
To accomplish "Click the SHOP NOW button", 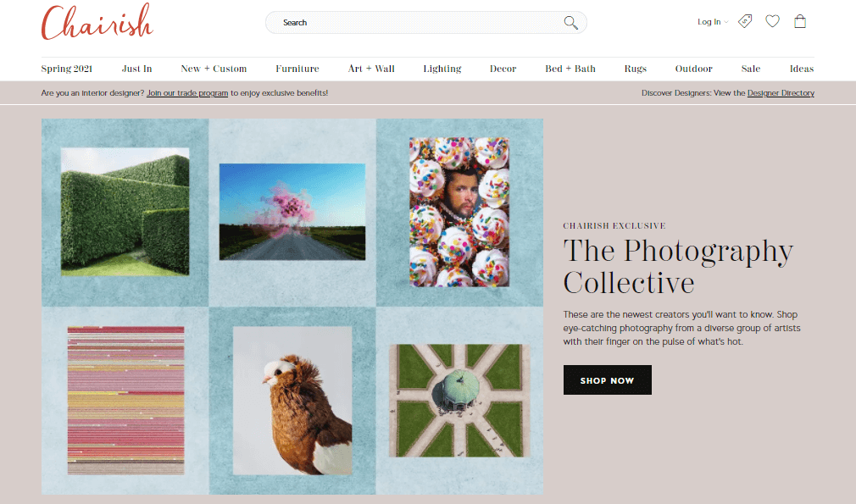I will tap(607, 380).
